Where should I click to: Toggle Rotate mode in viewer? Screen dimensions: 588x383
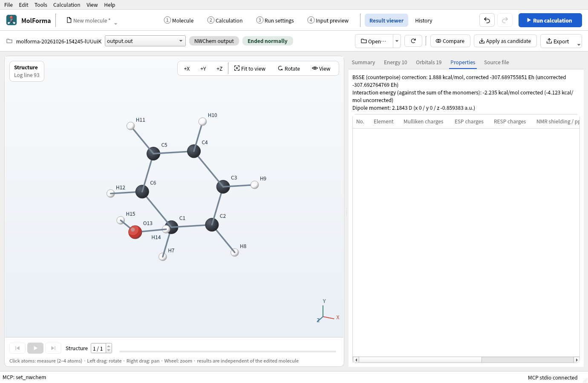pyautogui.click(x=289, y=69)
